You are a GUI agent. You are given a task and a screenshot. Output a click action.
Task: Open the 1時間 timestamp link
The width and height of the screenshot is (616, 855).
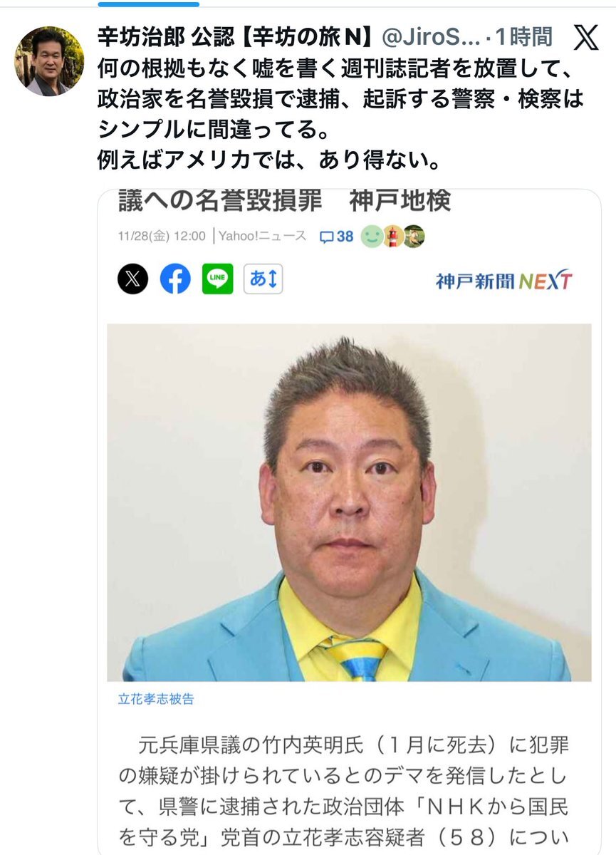click(x=524, y=36)
